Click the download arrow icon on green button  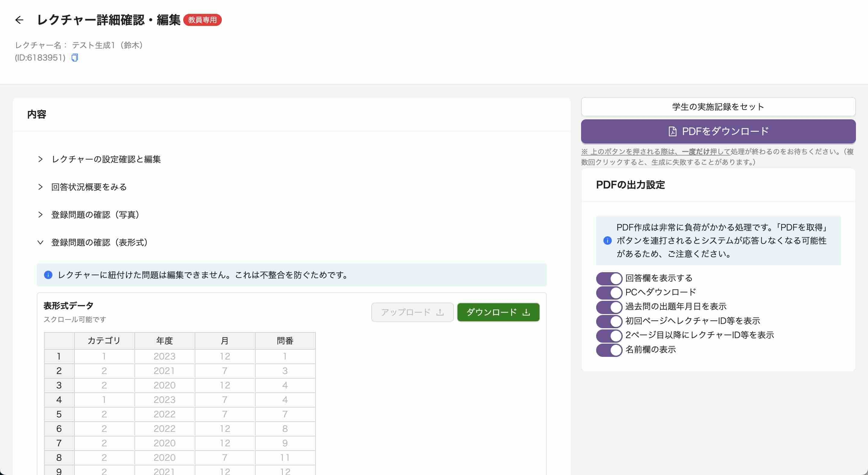point(526,312)
